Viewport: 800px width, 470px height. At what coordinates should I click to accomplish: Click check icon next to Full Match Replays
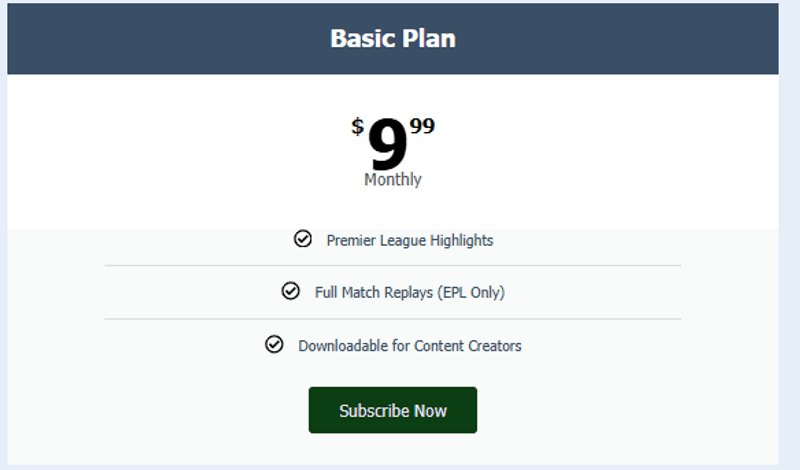pyautogui.click(x=291, y=291)
